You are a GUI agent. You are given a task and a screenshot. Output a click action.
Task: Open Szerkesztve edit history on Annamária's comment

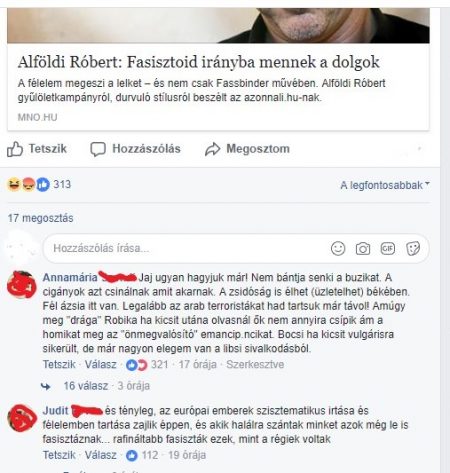pos(255,364)
